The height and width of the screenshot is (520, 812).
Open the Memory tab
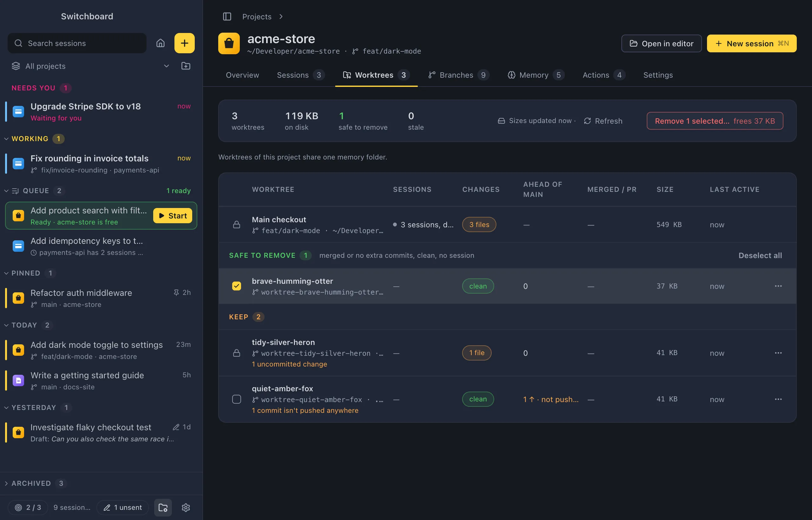(536, 75)
